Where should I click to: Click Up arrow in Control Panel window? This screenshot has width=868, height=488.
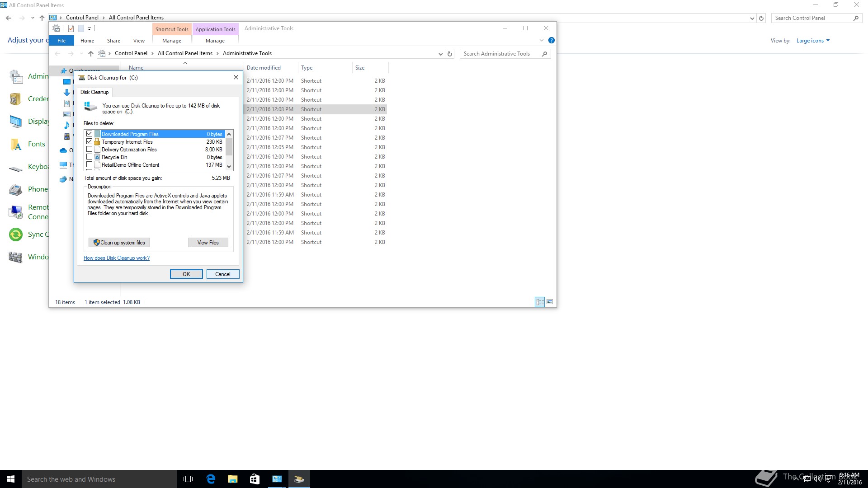pyautogui.click(x=42, y=18)
